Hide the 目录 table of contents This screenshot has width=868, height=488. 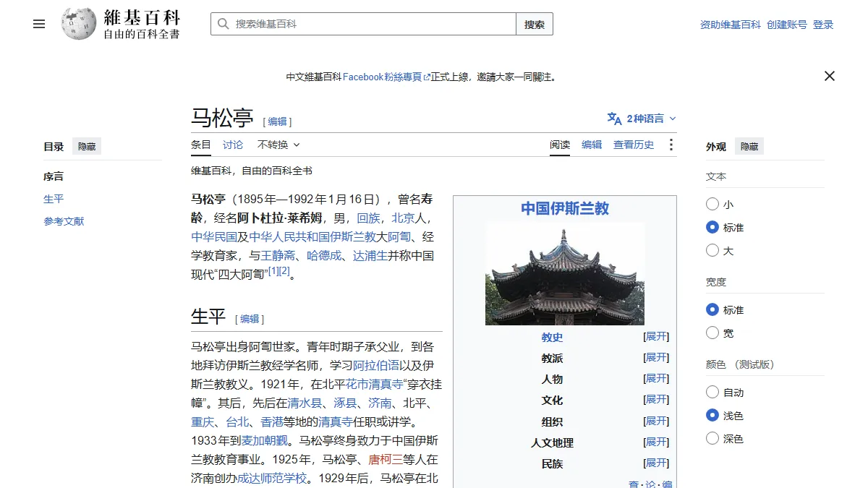(x=87, y=146)
